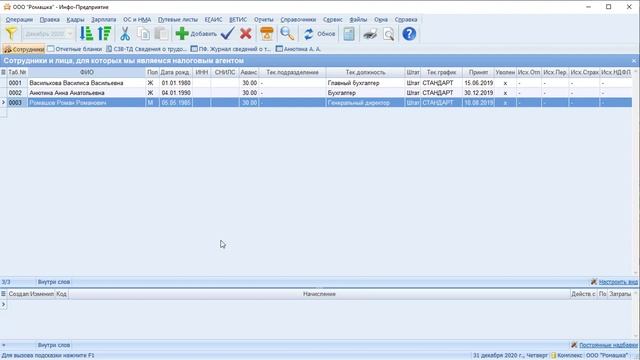Open the Файлы menu
640x360 pixels.
358,20
